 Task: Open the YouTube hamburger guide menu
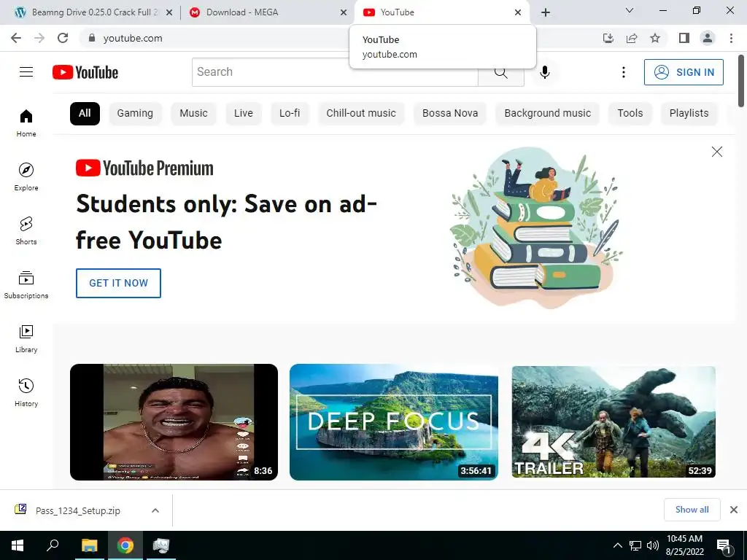[26, 72]
